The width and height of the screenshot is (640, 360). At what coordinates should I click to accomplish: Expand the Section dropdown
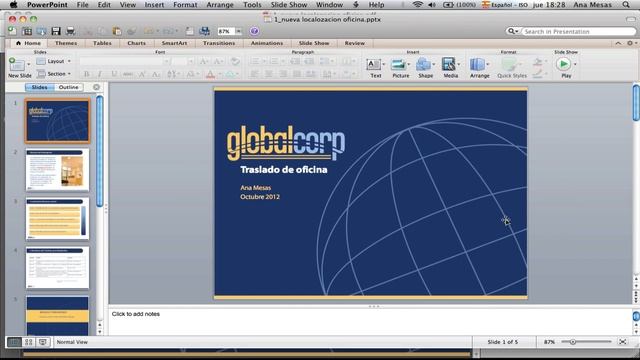point(53,74)
